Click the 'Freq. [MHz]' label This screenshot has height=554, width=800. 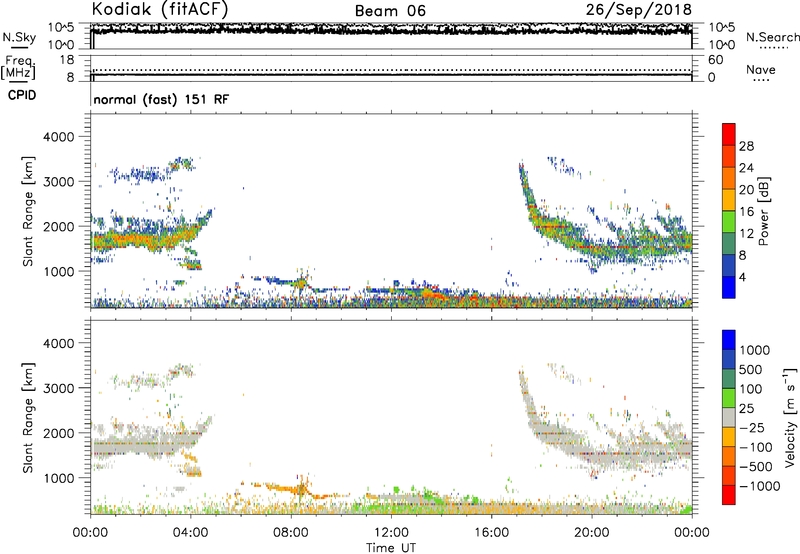coord(18,69)
